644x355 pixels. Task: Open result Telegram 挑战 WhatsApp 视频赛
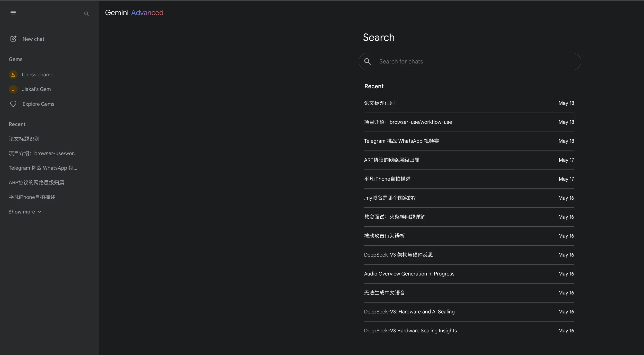[x=469, y=141]
